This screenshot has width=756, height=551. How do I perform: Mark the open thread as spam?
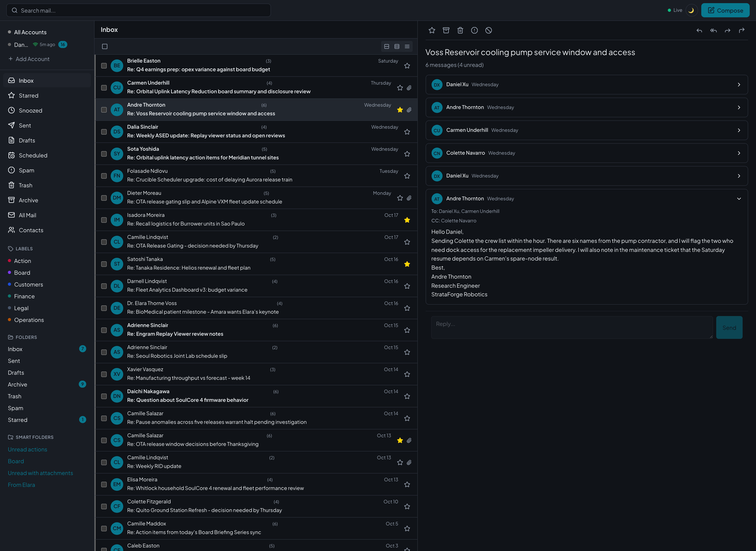(x=474, y=30)
